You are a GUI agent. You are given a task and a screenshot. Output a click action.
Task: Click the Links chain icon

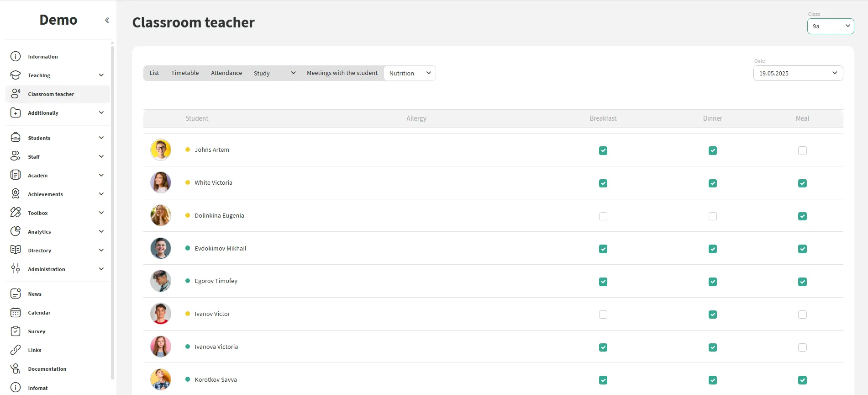16,350
